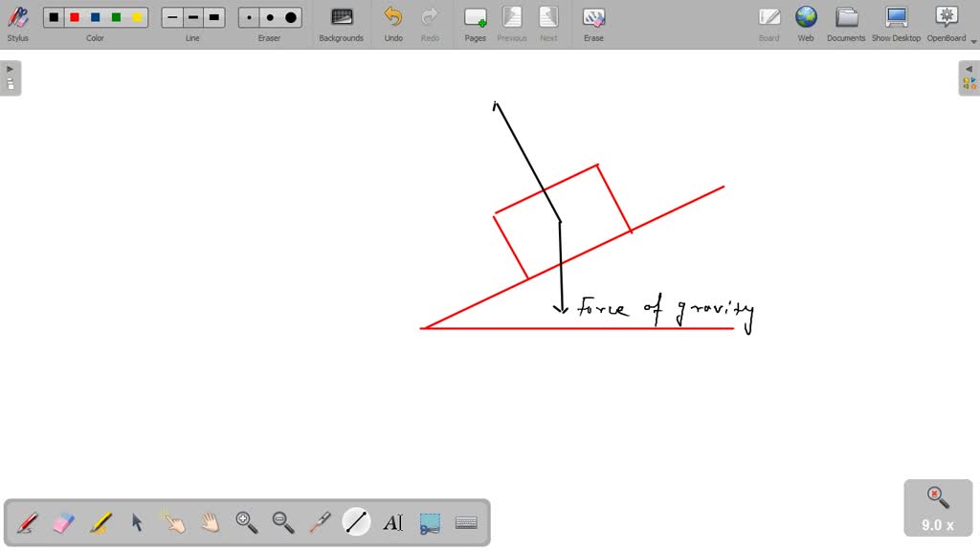Undo the last stroke
Screen dimensions: 980x551
click(x=392, y=21)
